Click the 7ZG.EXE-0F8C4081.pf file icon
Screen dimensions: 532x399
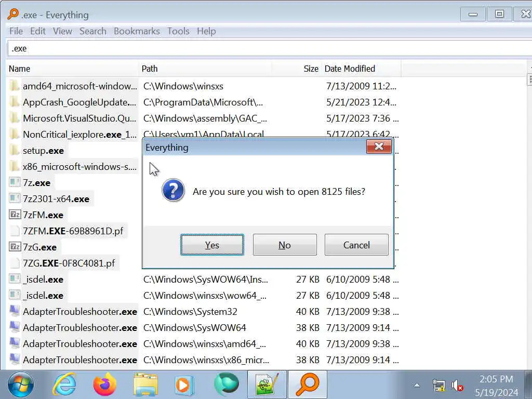14,263
